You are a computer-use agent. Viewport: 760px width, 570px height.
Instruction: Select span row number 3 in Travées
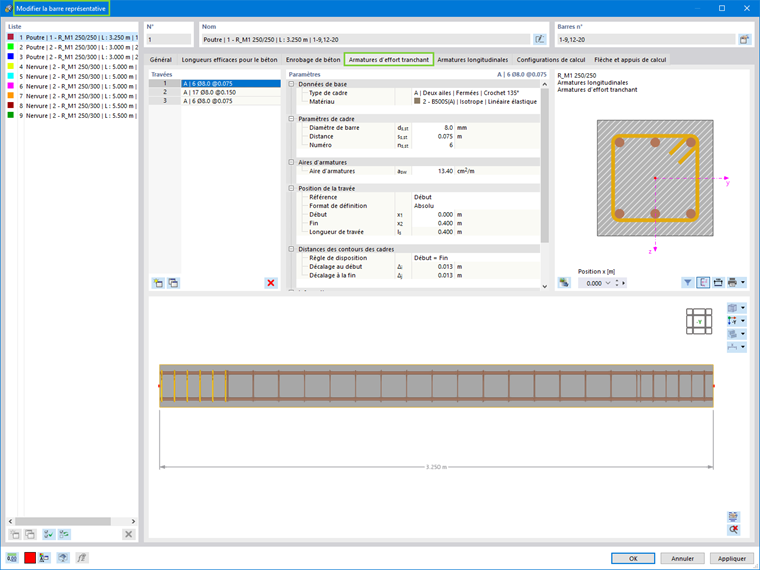point(165,101)
